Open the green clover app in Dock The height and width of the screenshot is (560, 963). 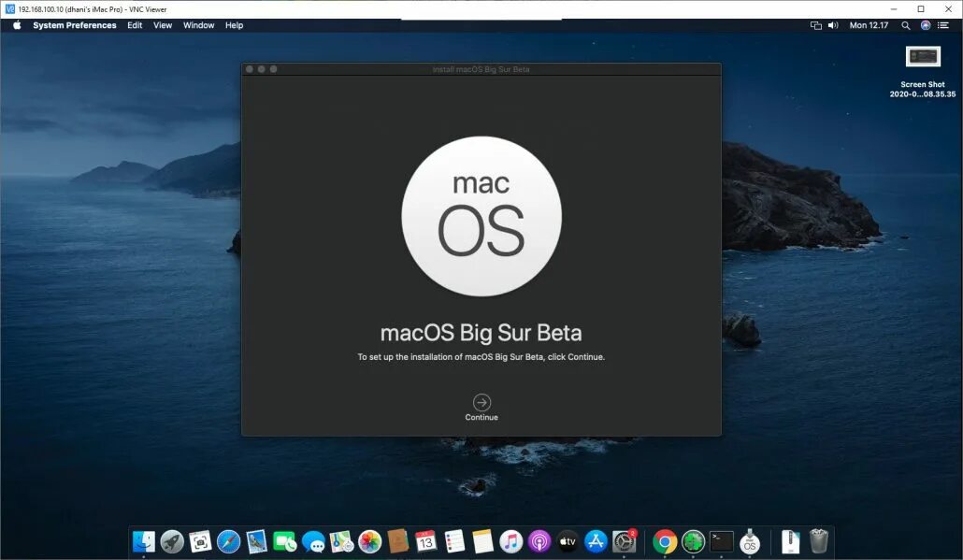(x=693, y=541)
